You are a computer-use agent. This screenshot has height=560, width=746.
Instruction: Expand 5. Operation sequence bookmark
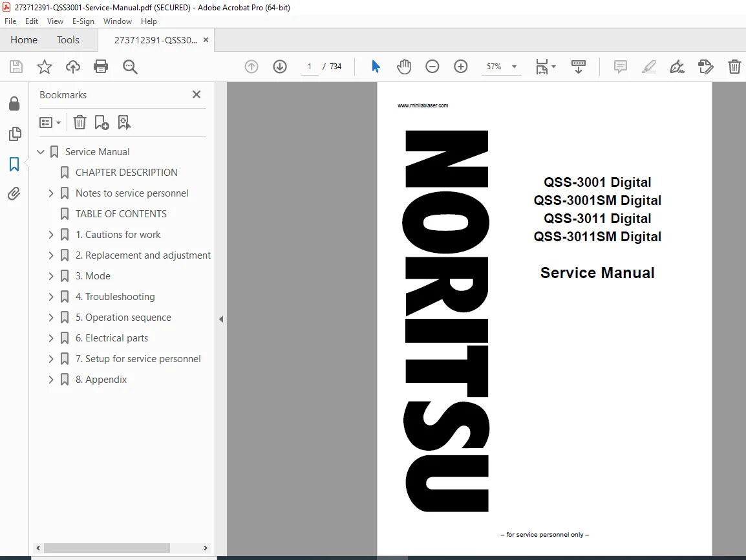coord(51,318)
